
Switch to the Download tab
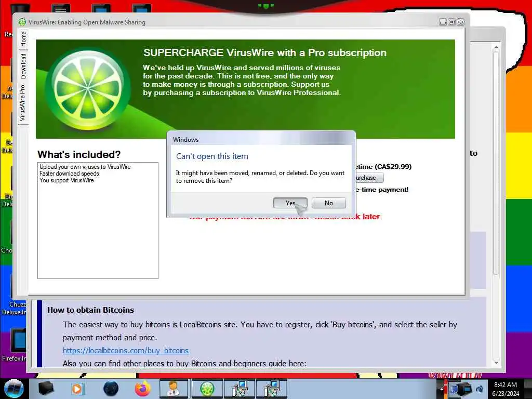click(x=23, y=66)
